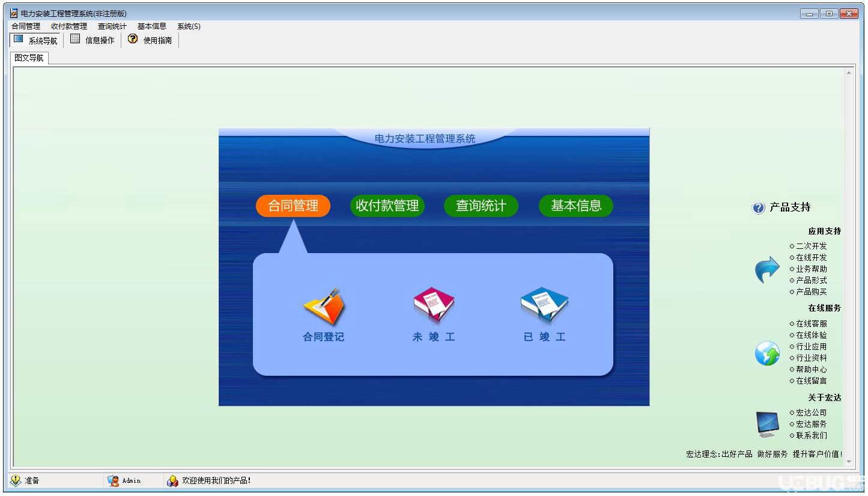Click the 未竣工 label text
868x496 pixels.
434,337
